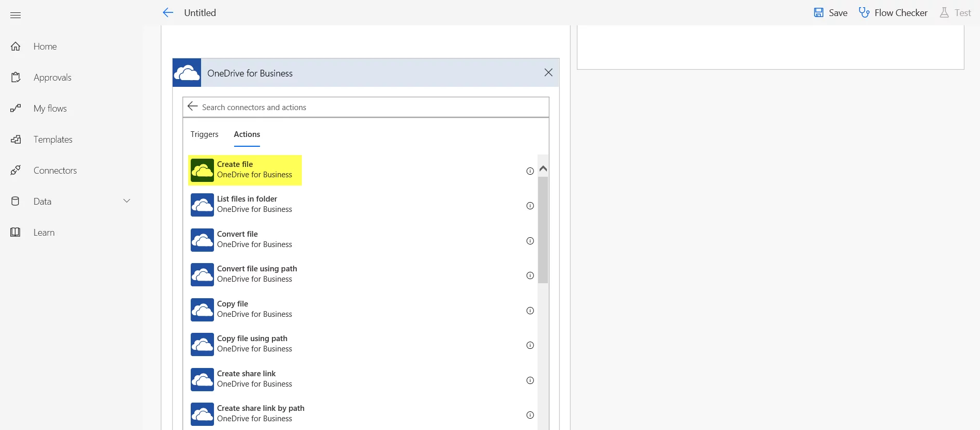Show info for Create share link by path

pos(530,415)
